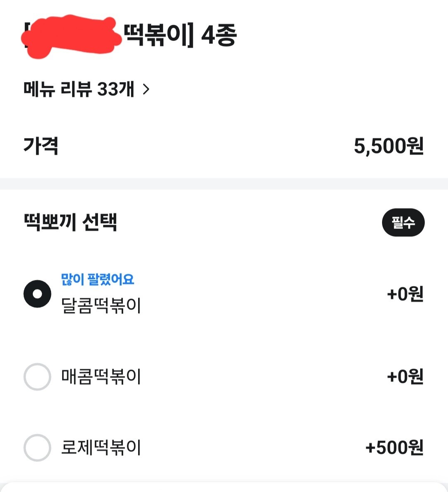The image size is (448, 492).
Task: Click the red scribble covering the name
Action: 71,36
